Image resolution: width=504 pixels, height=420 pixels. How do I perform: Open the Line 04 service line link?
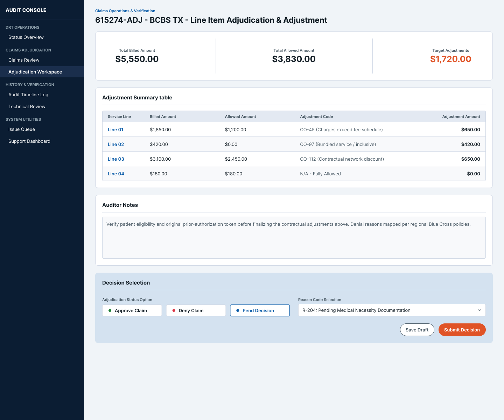tap(116, 174)
